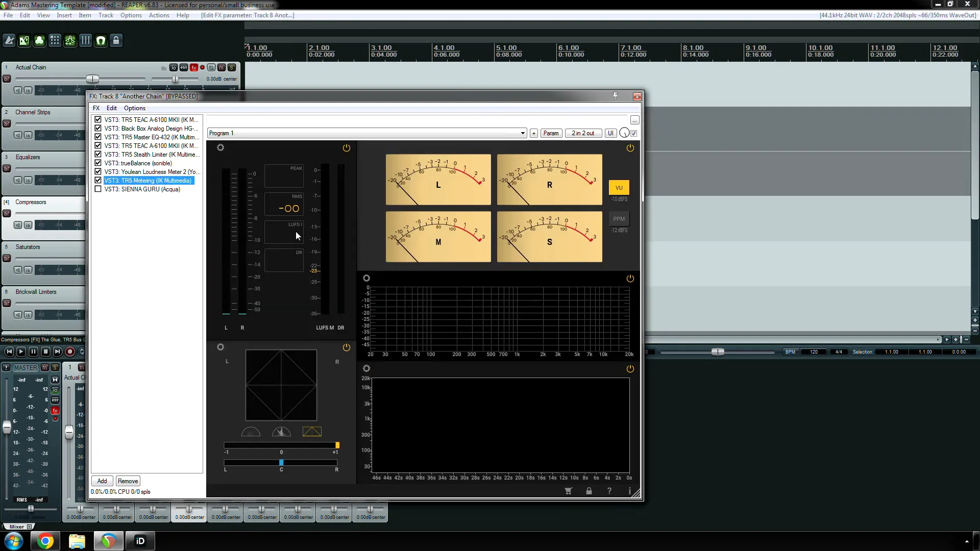Open envelope button on Actual Chain track

tap(184, 67)
